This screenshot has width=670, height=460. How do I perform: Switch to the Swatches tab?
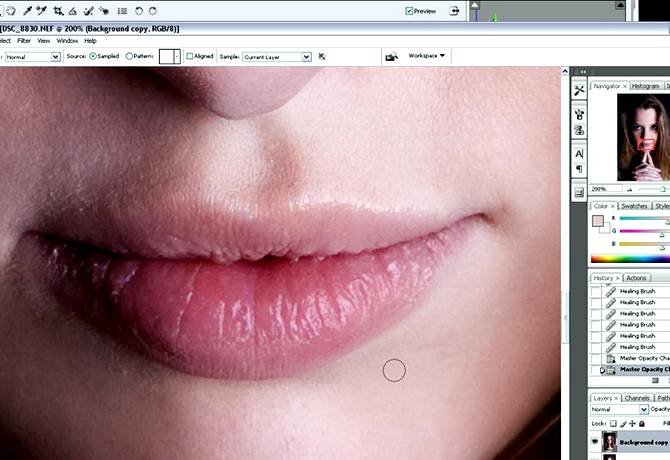[x=636, y=206]
